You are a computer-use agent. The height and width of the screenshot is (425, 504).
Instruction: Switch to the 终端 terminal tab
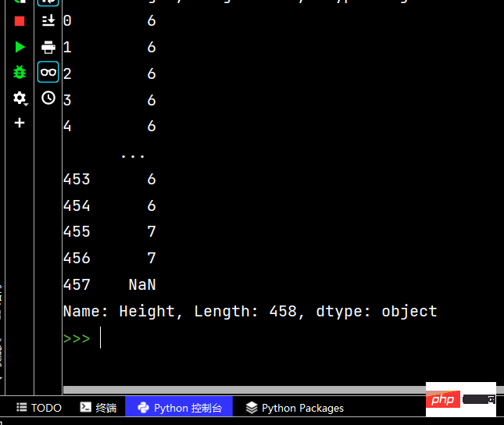point(98,408)
